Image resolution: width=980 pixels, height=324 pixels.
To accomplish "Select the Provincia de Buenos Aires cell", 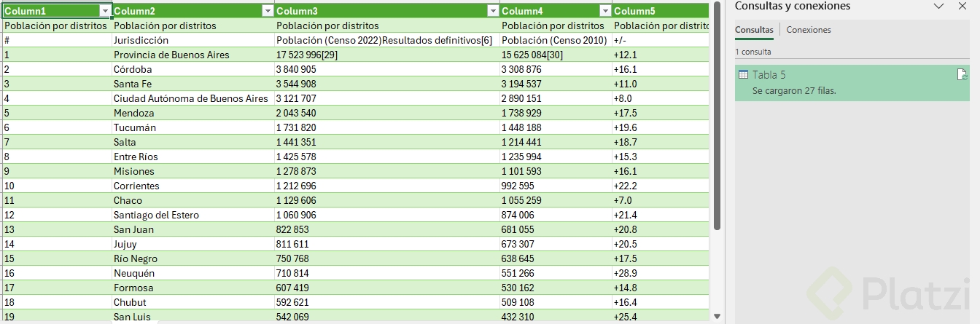I will point(171,55).
